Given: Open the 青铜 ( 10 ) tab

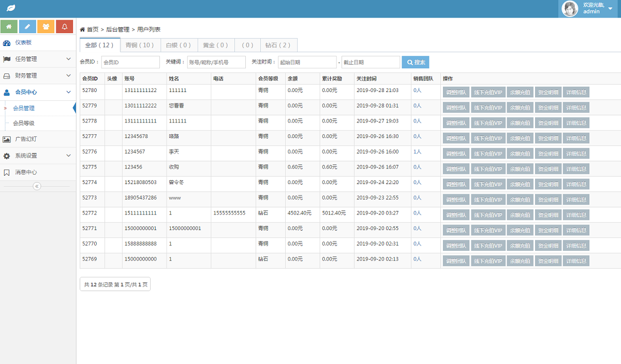Looking at the screenshot, I should [x=139, y=45].
